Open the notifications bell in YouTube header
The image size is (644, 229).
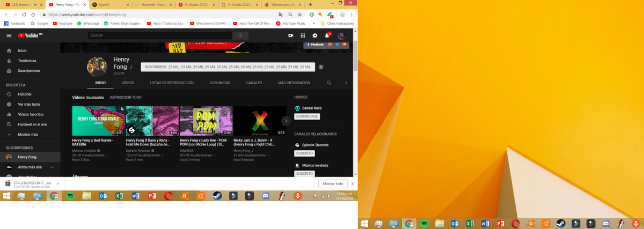pos(327,35)
